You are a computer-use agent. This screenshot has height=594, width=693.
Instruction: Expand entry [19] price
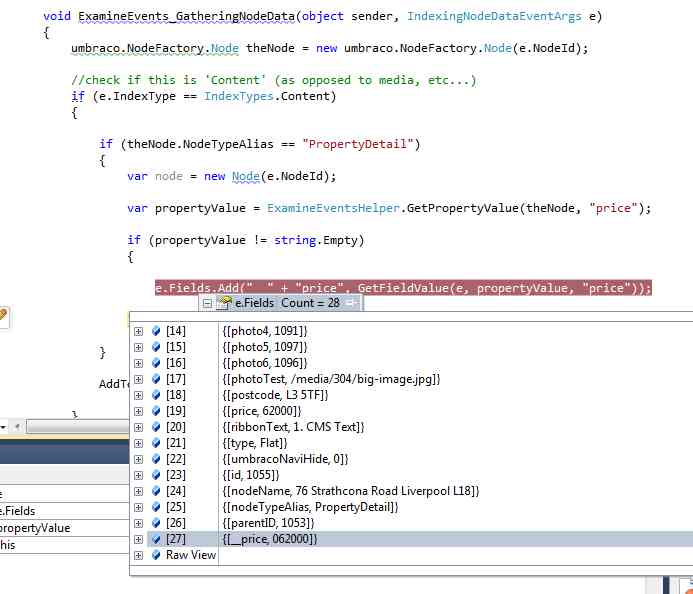[138, 411]
